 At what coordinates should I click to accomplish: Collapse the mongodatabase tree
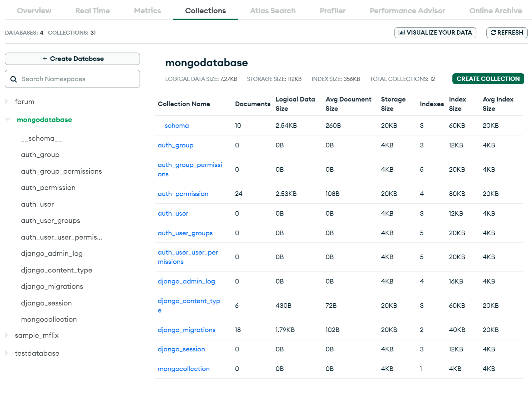8,119
